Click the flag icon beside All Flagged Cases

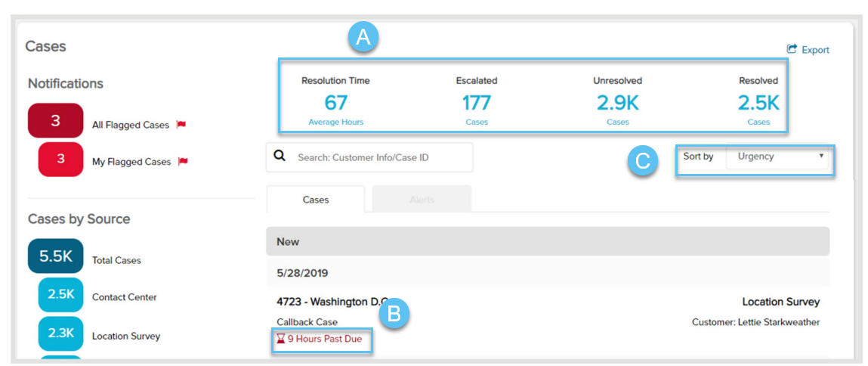(181, 125)
